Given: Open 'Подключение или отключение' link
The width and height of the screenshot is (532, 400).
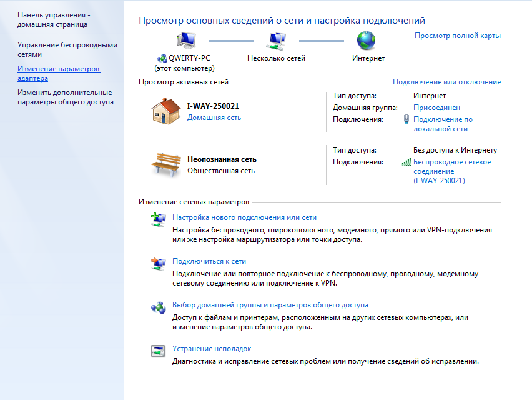Looking at the screenshot, I should coord(446,82).
